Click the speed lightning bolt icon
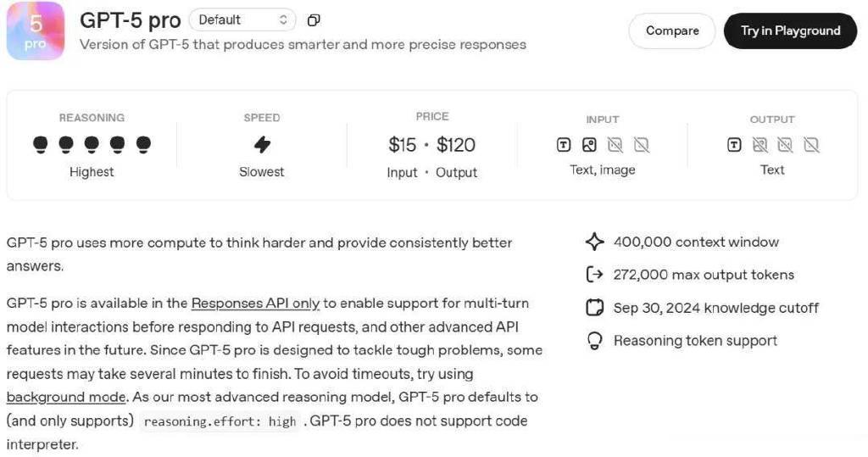 [x=262, y=144]
